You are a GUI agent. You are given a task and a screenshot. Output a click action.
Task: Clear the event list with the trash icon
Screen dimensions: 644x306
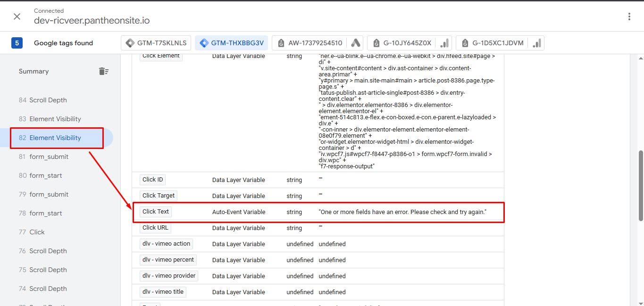tap(104, 71)
